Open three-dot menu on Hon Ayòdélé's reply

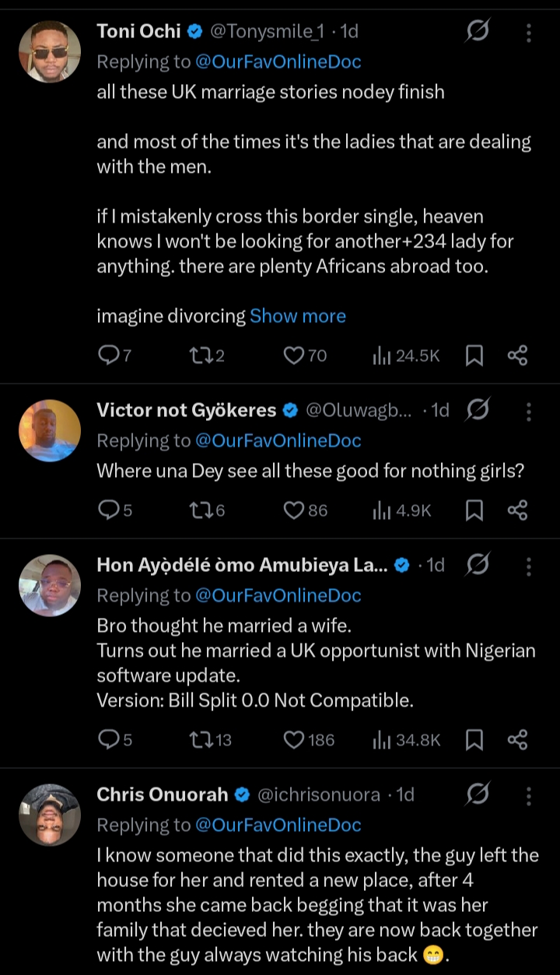(529, 565)
